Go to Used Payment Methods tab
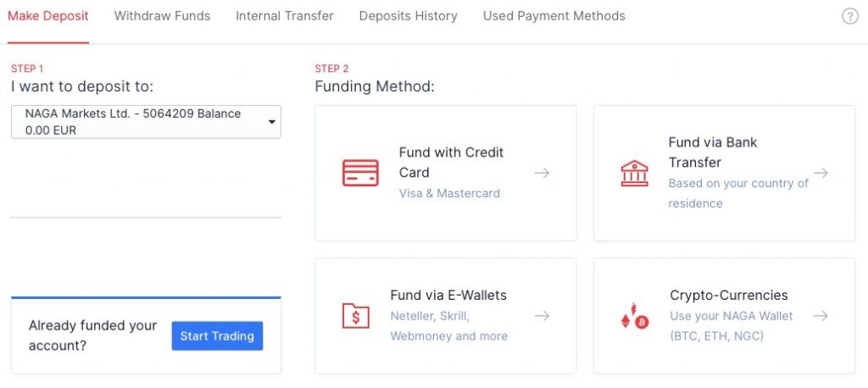This screenshot has height=388, width=868. (554, 16)
